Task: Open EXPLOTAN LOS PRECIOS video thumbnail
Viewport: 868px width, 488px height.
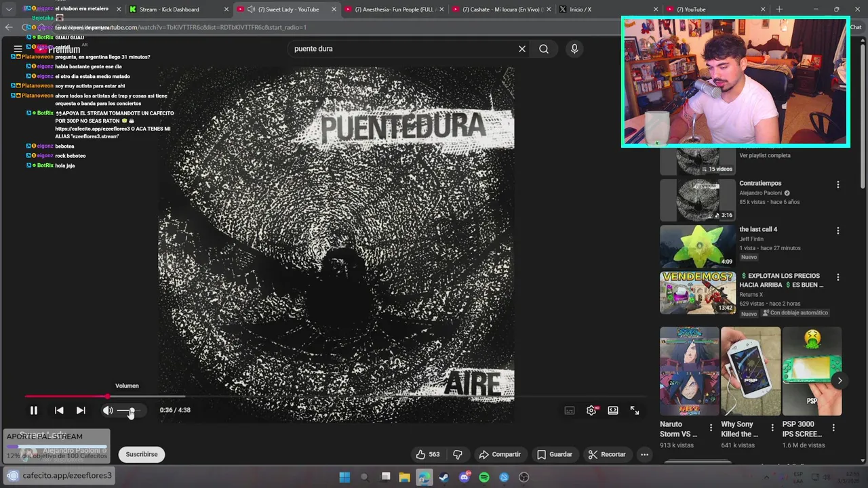Action: click(x=698, y=293)
